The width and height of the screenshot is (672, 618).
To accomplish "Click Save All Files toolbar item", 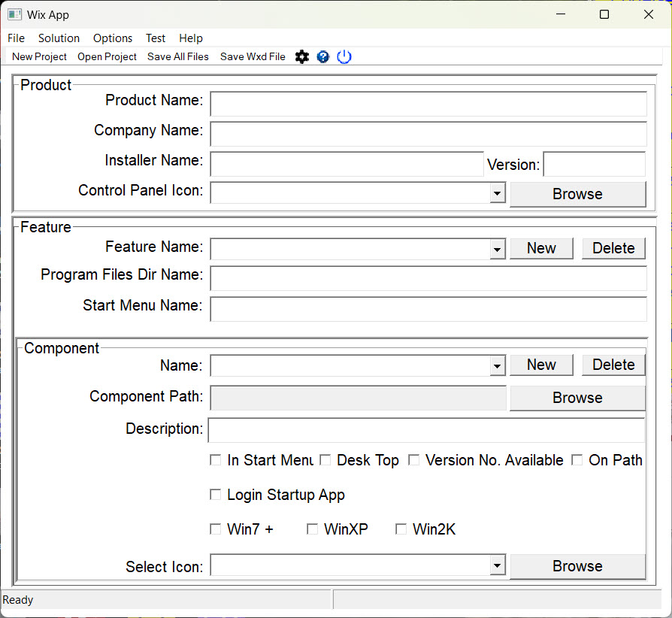I will click(x=178, y=56).
